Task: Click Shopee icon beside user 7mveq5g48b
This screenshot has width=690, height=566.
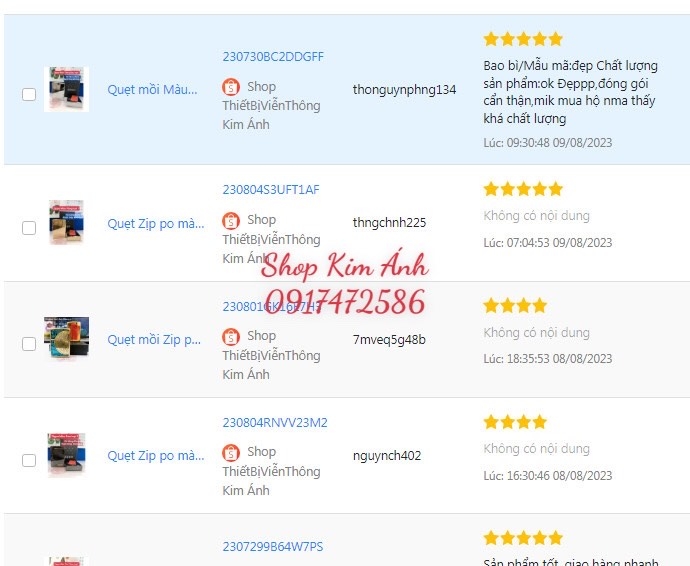Action: pyautogui.click(x=231, y=337)
